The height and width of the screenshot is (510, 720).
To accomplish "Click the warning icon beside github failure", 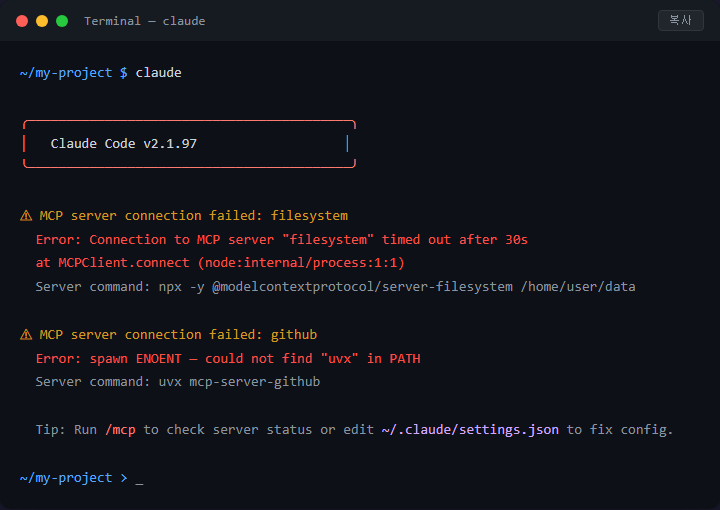I will [x=26, y=335].
